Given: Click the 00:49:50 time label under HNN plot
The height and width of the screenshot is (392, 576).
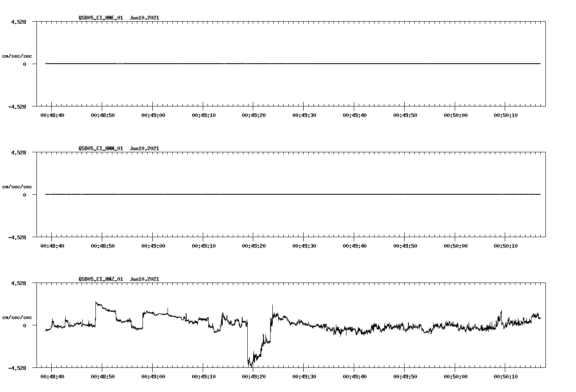Looking at the screenshot, I should (405, 246).
